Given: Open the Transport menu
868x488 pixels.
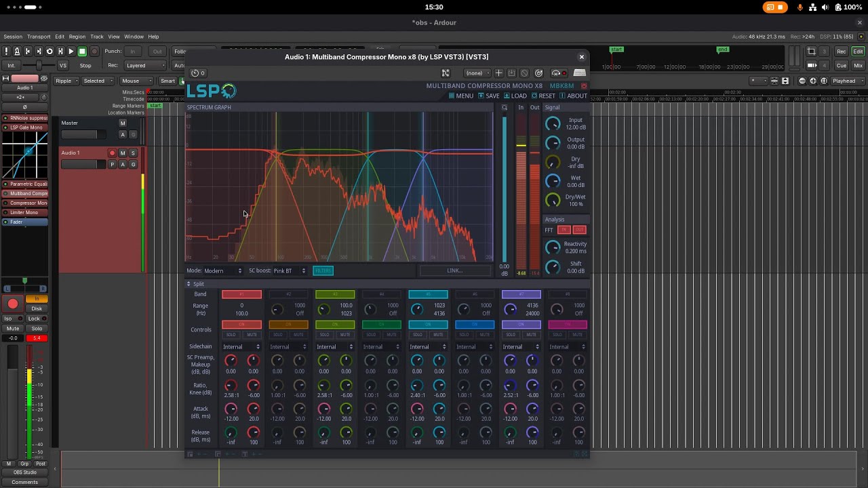Looking at the screenshot, I should click(39, 37).
